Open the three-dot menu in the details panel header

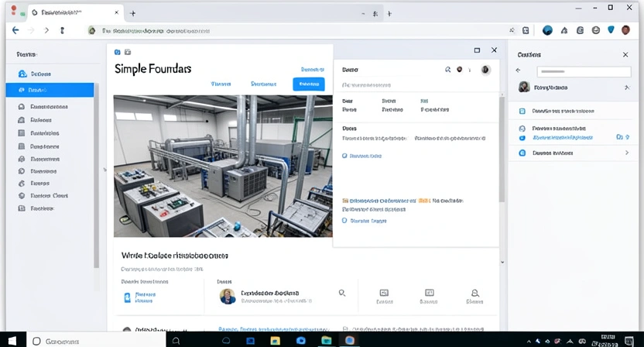click(x=470, y=70)
